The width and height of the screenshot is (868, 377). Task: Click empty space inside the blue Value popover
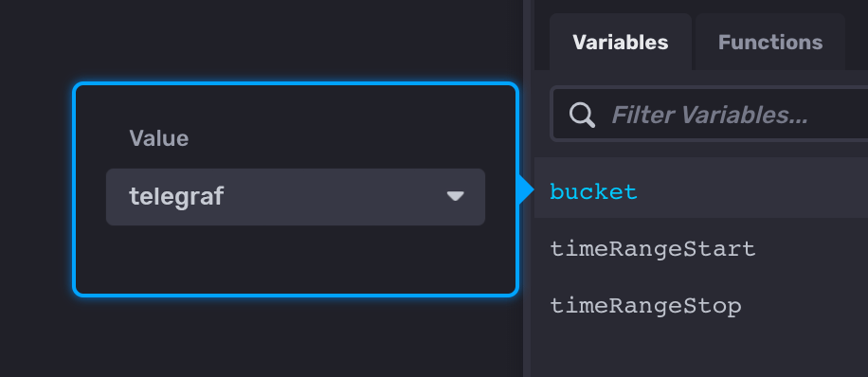click(x=296, y=260)
